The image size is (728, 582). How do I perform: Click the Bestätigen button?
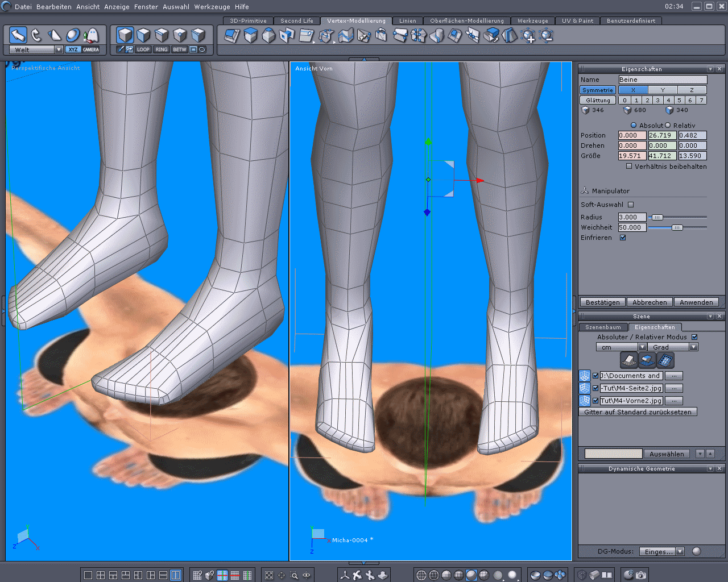(x=602, y=302)
